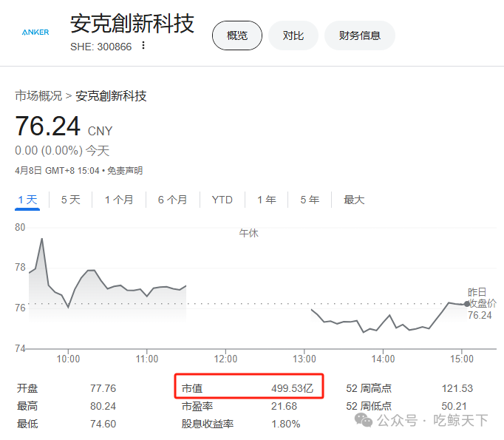
Task: Switch to the 最大 range tab
Action: pos(354,200)
